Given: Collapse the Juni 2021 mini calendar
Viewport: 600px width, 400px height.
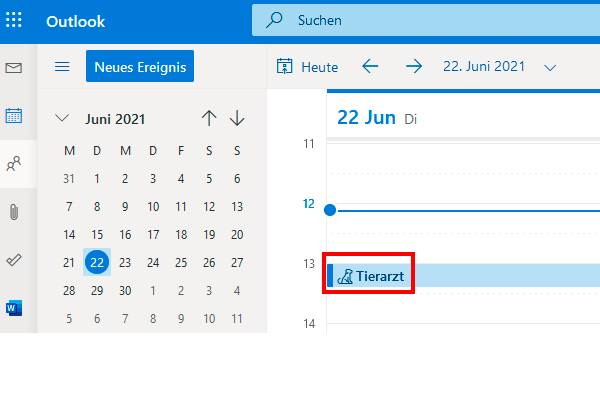Looking at the screenshot, I should [x=62, y=119].
